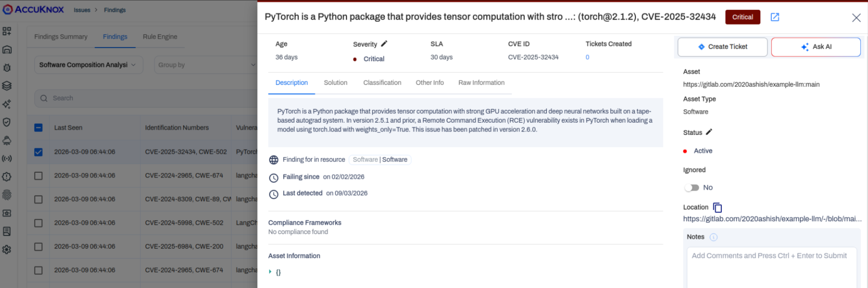
Task: Click the shield icon in left sidebar
Action: coord(7,122)
